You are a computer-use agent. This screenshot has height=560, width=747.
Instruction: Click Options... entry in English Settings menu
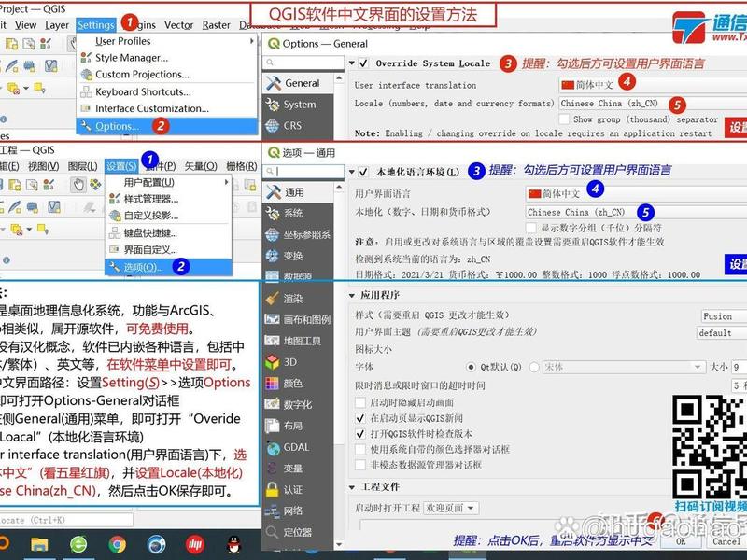[x=167, y=126]
